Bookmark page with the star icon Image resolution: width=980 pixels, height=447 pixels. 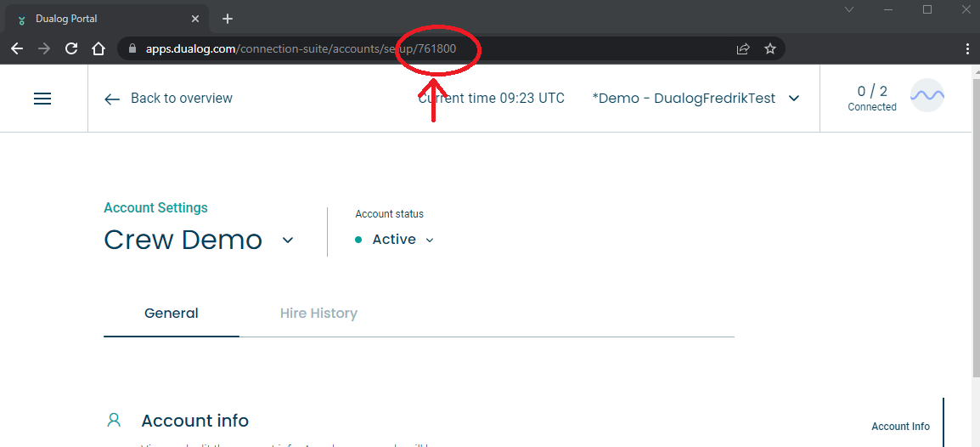770,48
